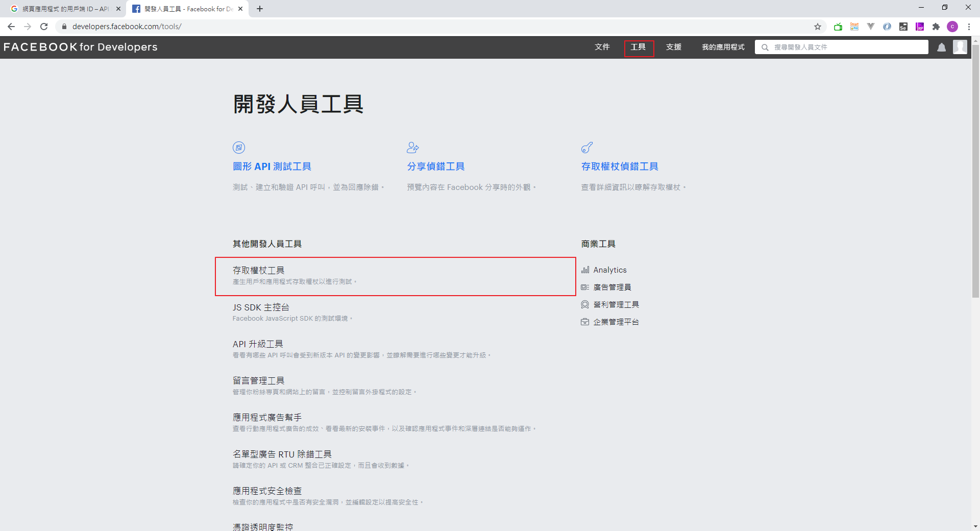Click the address bar URL
The width and height of the screenshot is (980, 531).
pos(127,27)
